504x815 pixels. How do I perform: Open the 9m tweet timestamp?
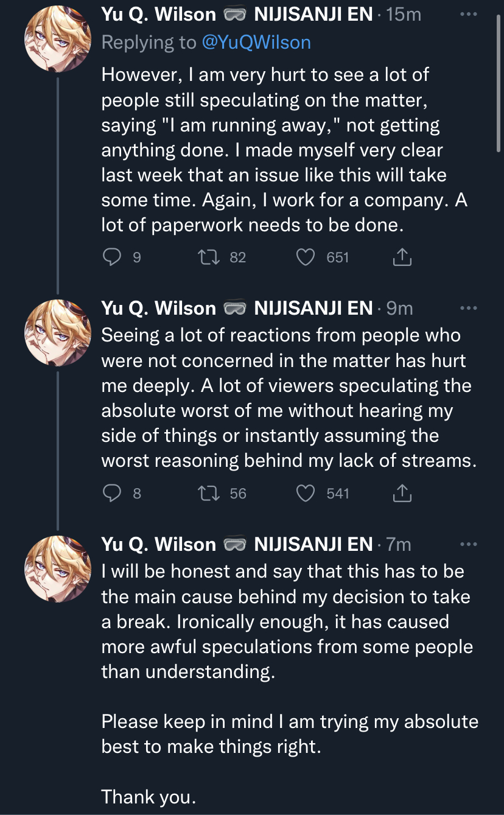click(x=400, y=309)
